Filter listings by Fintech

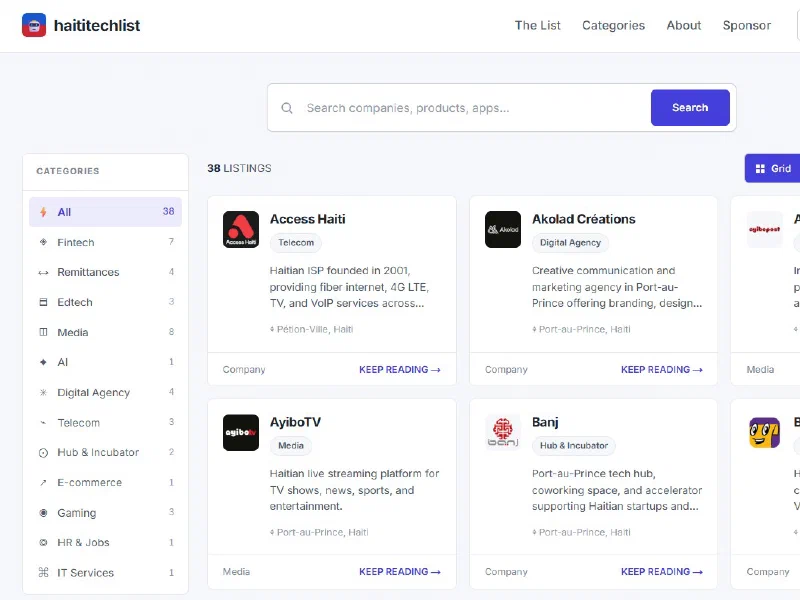[x=106, y=242]
